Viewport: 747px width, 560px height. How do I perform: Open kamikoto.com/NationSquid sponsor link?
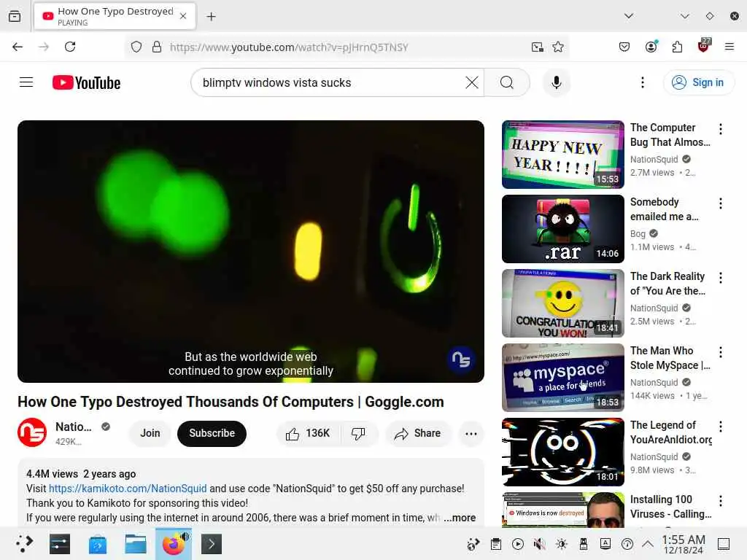tap(128, 488)
